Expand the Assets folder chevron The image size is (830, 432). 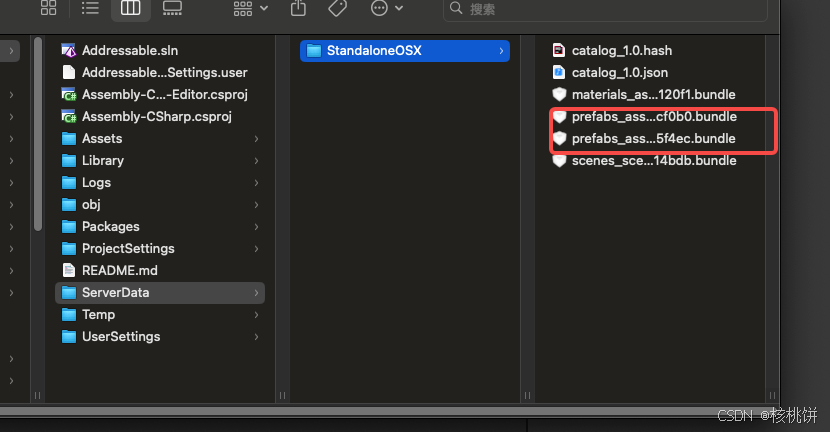point(256,139)
